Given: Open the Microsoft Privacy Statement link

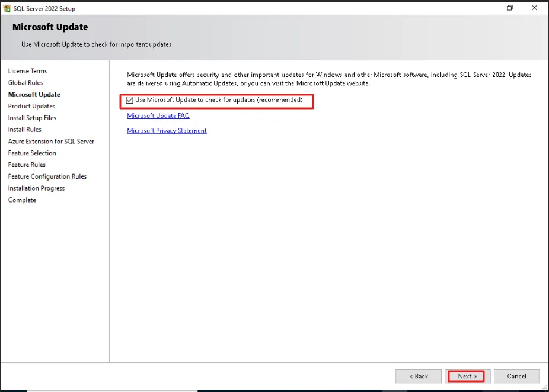Looking at the screenshot, I should click(x=167, y=131).
